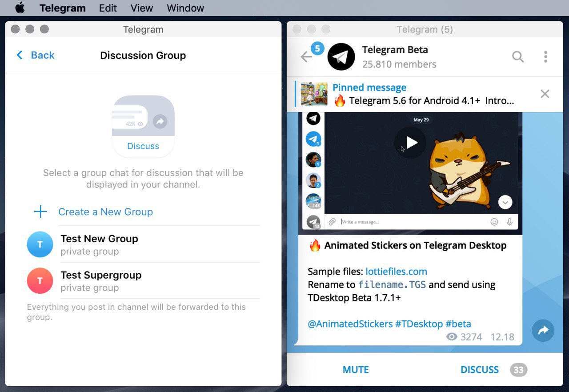Open the lottiefiles.com link
Image resolution: width=569 pixels, height=392 pixels.
(397, 272)
